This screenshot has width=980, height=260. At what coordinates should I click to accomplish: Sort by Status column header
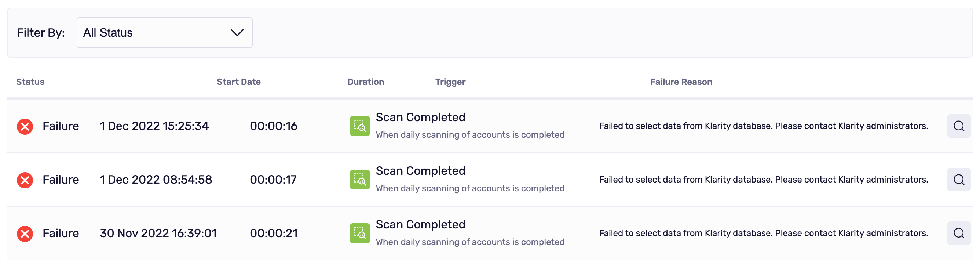[x=30, y=82]
